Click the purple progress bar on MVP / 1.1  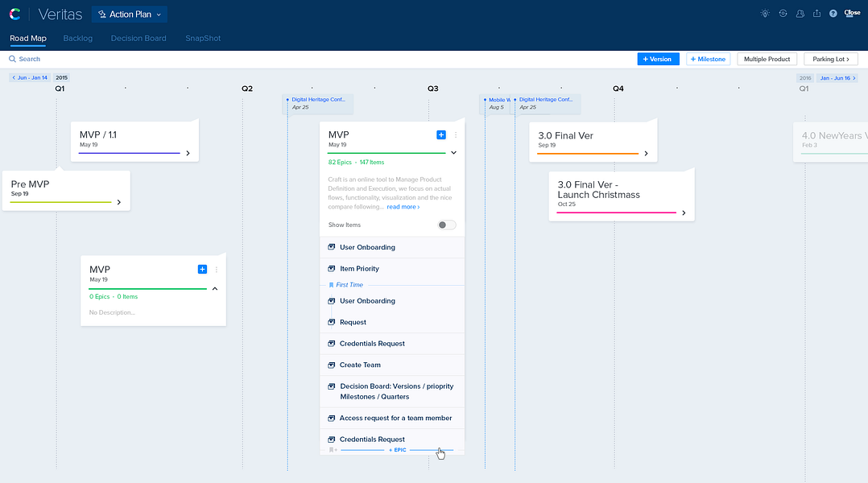pyautogui.click(x=130, y=153)
